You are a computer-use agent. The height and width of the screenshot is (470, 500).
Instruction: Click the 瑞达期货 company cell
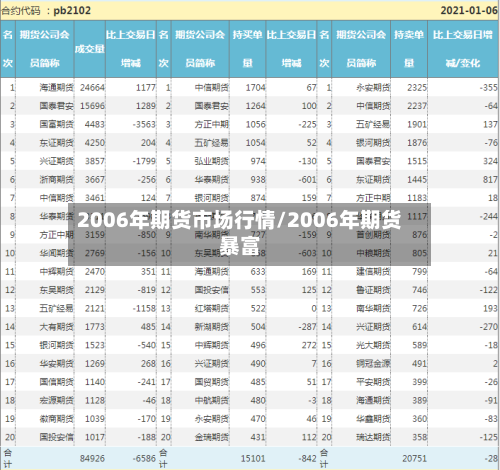coord(373,437)
